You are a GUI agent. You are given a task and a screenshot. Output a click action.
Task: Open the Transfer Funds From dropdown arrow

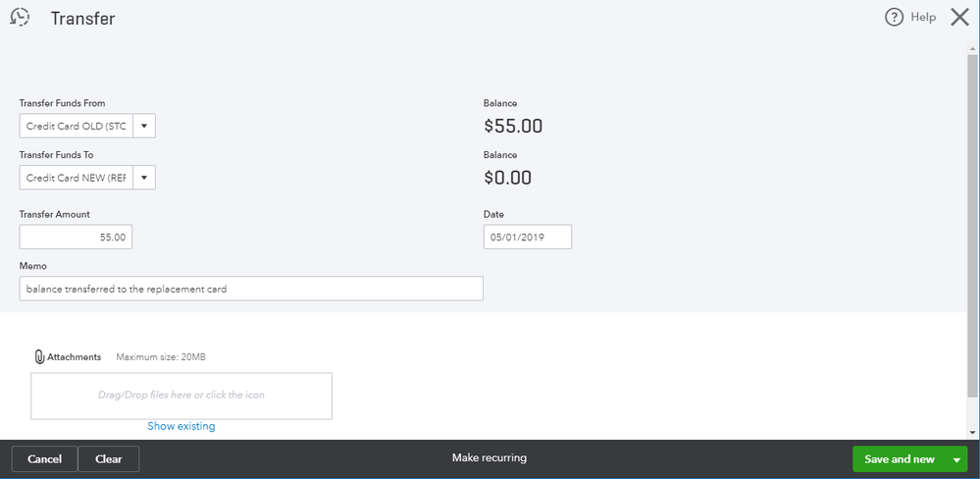tap(144, 126)
